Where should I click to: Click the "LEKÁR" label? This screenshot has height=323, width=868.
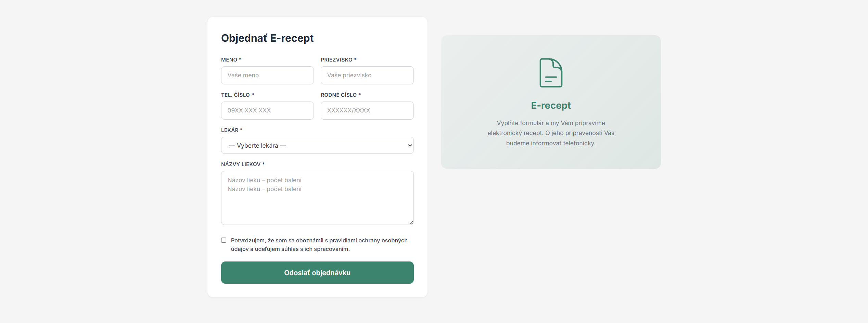pos(230,130)
